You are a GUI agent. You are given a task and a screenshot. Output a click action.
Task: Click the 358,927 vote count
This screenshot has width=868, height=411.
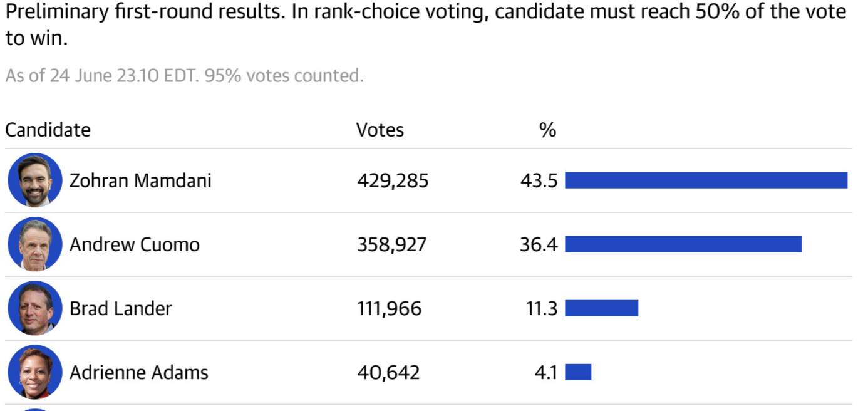(391, 244)
